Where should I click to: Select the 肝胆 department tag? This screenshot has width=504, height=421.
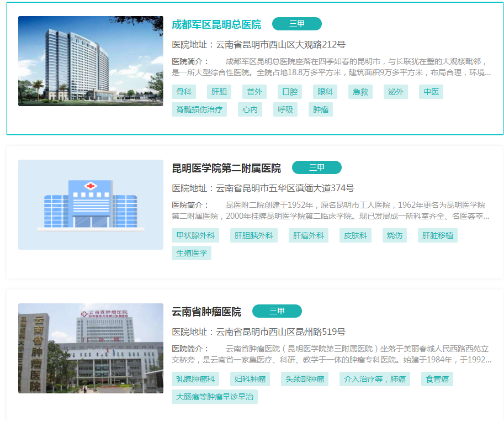[219, 92]
